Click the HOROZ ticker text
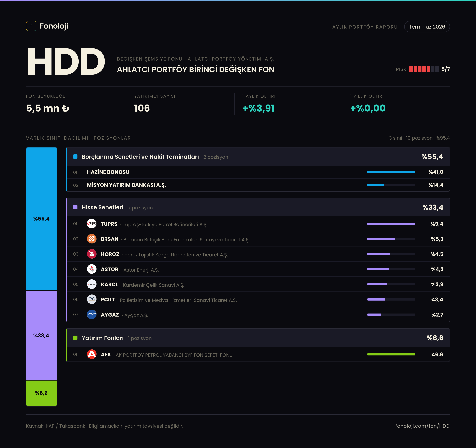Image resolution: width=476 pixels, height=448 pixels. (x=110, y=254)
